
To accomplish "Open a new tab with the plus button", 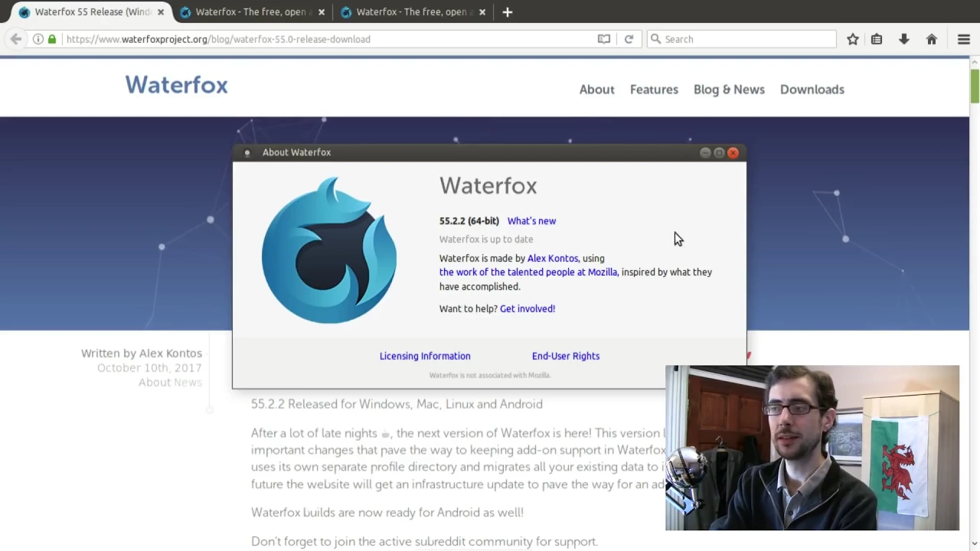I will coord(508,12).
